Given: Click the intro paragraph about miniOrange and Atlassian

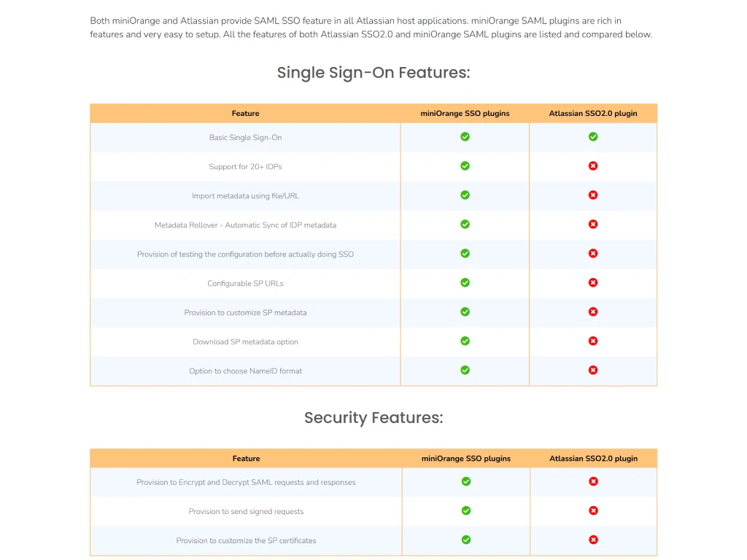Looking at the screenshot, I should (x=371, y=28).
